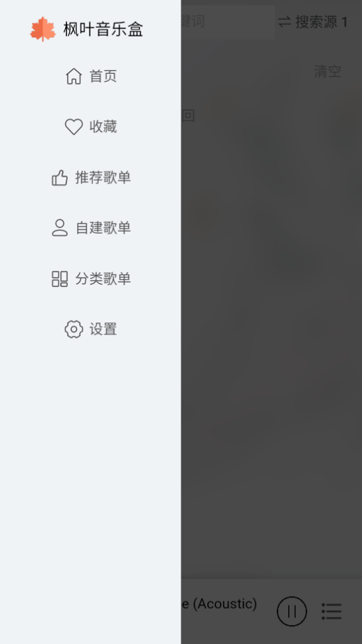Click the thumbs-up icon for 推荐歌单
The image size is (362, 644).
tap(60, 178)
